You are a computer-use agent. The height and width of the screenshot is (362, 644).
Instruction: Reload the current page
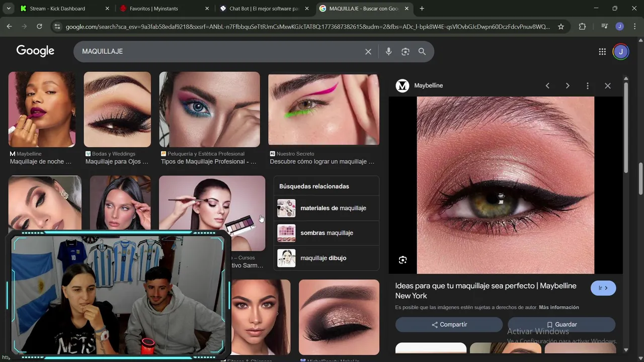[x=39, y=27]
